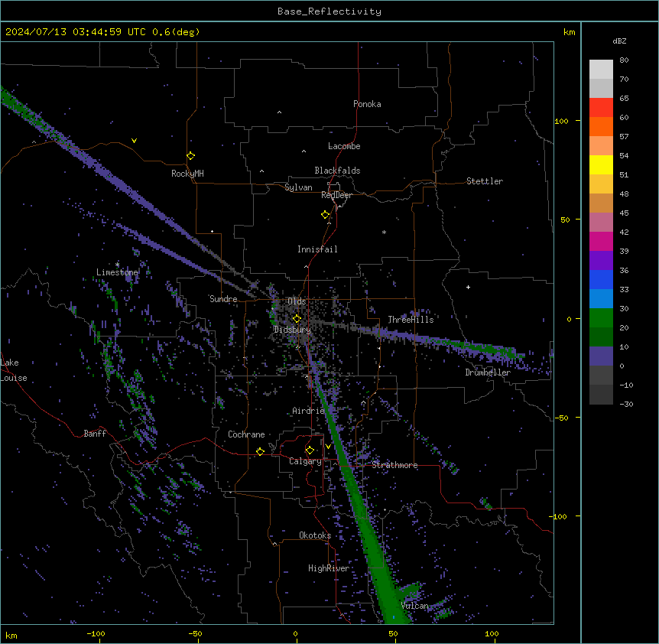Click the Innisfail town label

point(317,249)
